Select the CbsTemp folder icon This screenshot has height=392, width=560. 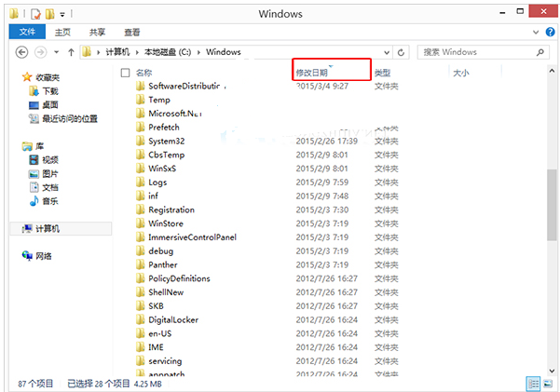point(141,155)
